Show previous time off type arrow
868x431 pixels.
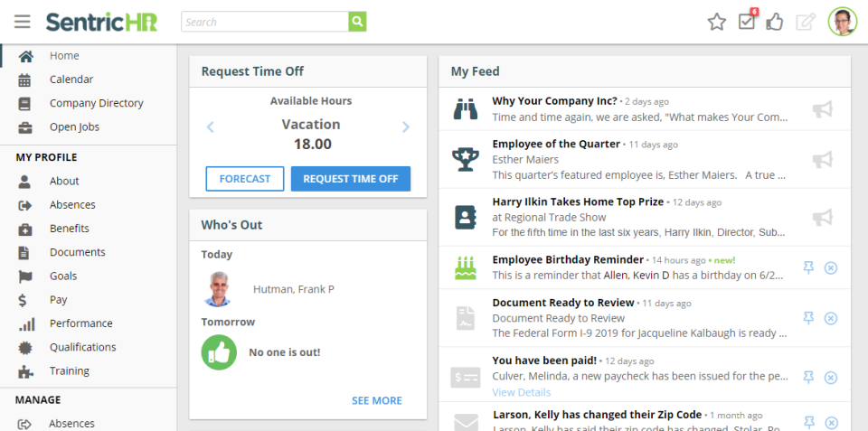[x=211, y=127]
